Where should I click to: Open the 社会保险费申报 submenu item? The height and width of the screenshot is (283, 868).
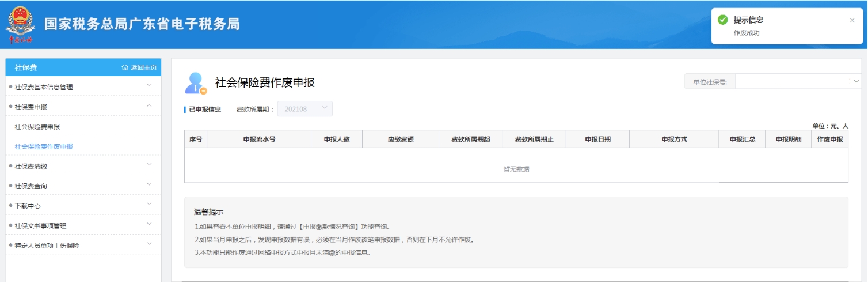click(37, 127)
